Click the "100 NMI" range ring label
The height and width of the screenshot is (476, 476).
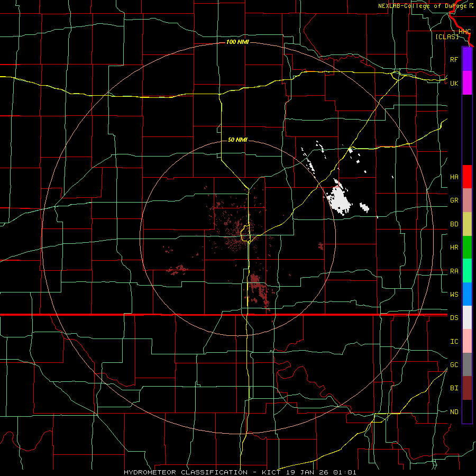click(x=237, y=42)
